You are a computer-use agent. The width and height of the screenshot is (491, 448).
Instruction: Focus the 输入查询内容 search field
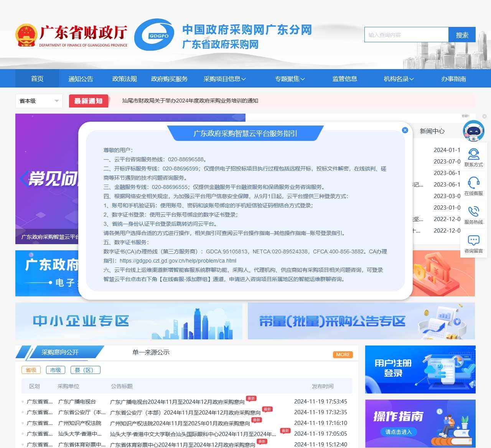pyautogui.click(x=406, y=35)
